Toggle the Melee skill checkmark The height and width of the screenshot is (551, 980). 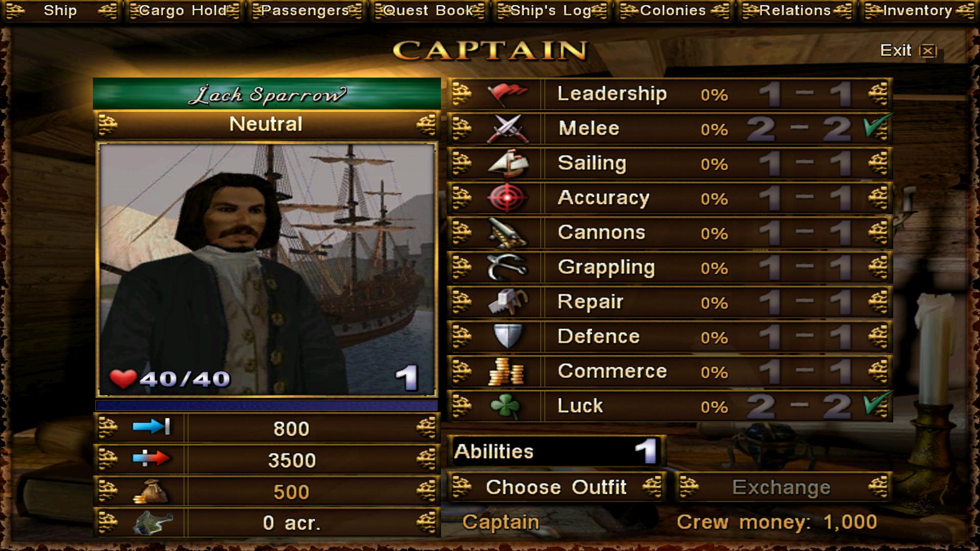(x=877, y=127)
